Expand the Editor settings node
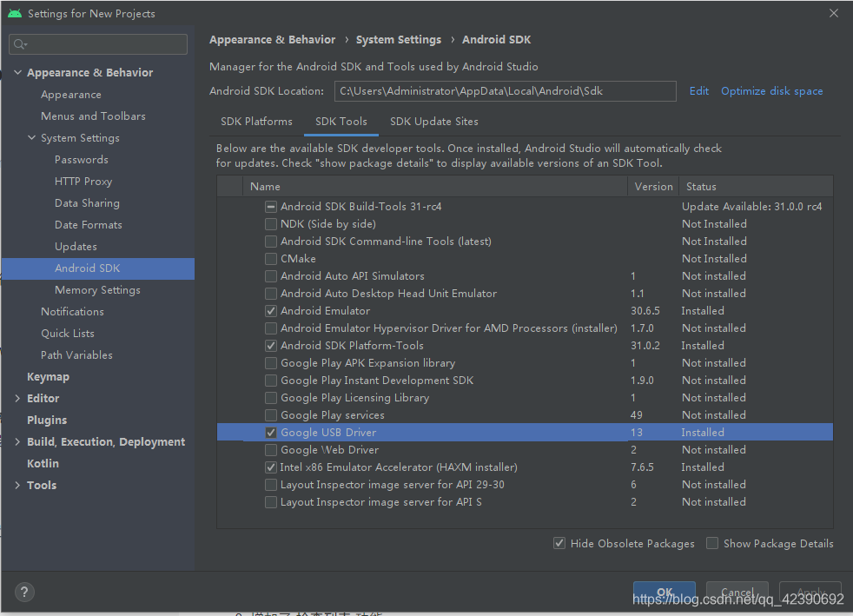The image size is (853, 616). [x=18, y=398]
